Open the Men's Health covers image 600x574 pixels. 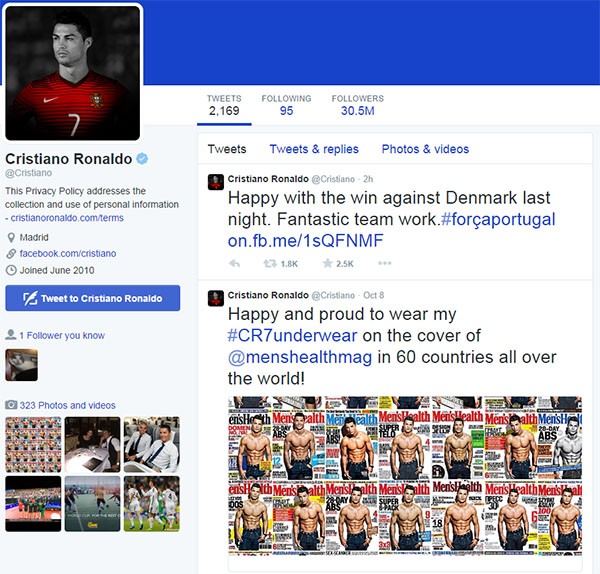(x=405, y=475)
